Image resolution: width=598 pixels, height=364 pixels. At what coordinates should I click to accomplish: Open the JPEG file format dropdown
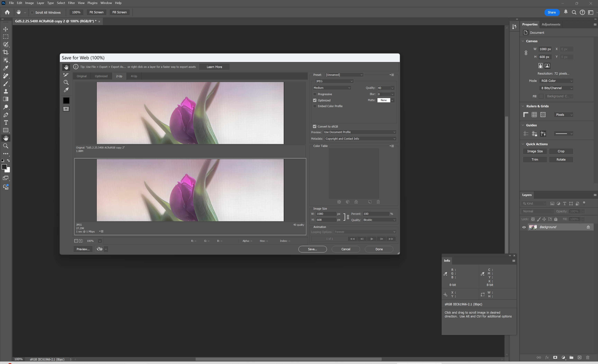coord(334,81)
